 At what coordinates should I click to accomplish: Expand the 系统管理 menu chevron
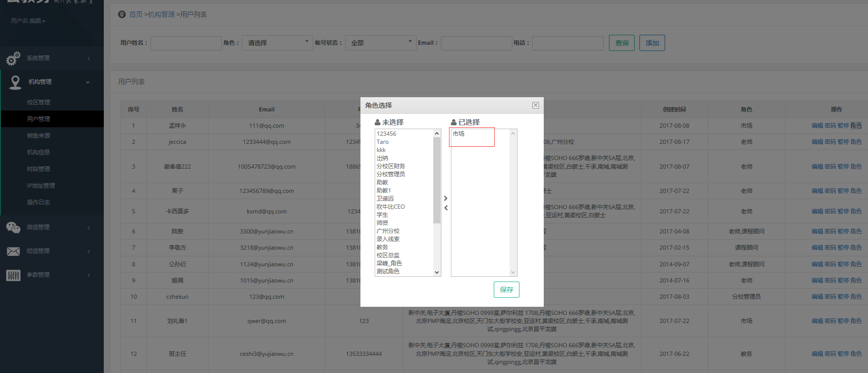(89, 58)
